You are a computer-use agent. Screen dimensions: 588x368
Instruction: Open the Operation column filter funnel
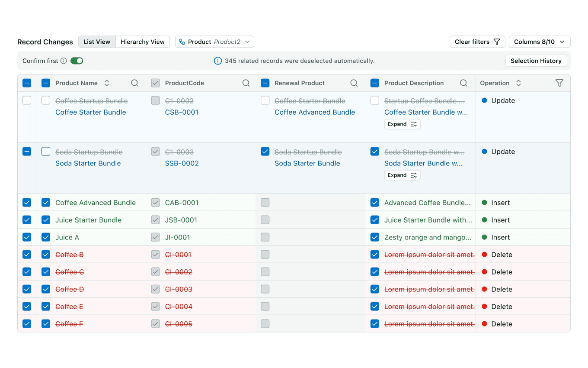[x=559, y=83]
